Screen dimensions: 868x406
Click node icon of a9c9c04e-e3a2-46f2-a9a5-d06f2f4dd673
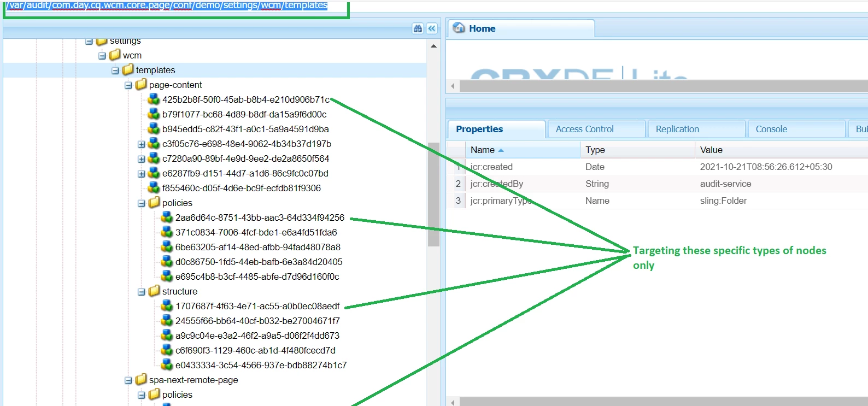(x=167, y=335)
